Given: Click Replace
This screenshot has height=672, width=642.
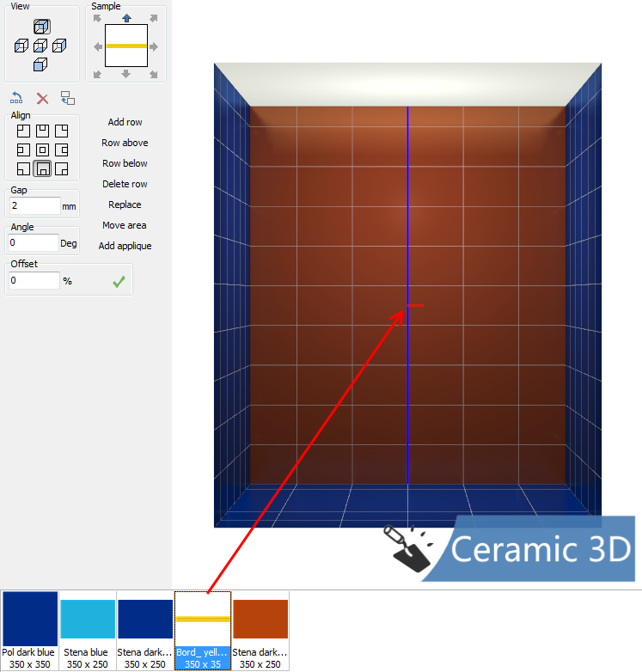Looking at the screenshot, I should click(125, 205).
